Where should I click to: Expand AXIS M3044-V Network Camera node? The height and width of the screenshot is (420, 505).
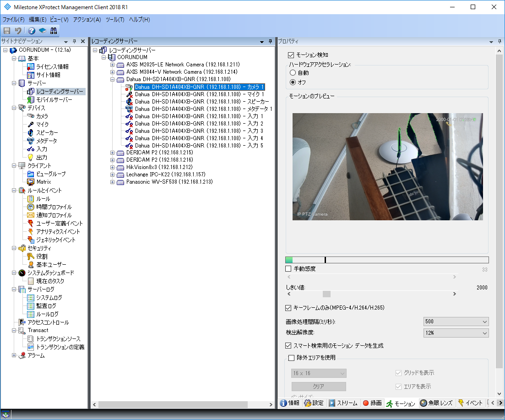tap(113, 72)
